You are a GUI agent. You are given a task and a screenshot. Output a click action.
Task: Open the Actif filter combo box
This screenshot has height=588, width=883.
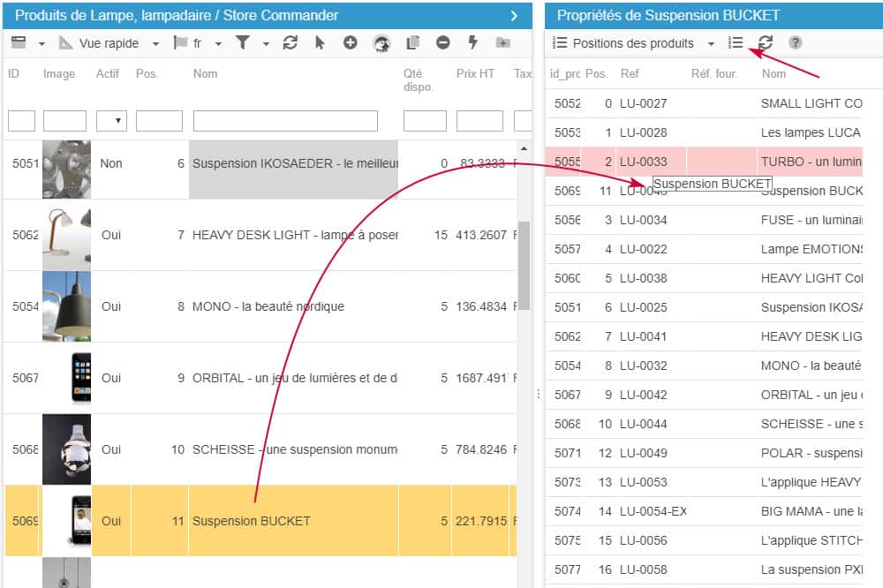tap(110, 121)
